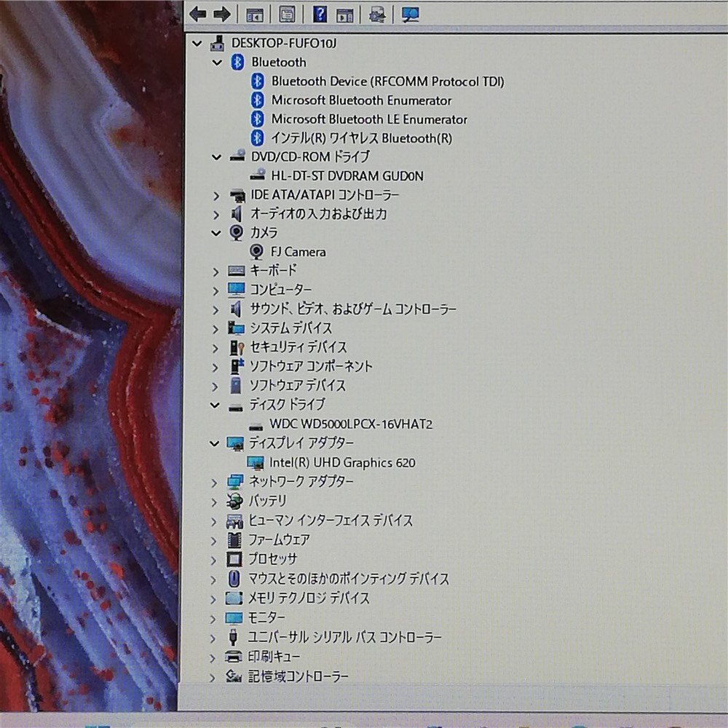Viewport: 728px width, 728px height.
Task: Expand サウンド、ビデオ、およびゲーム コントローラー
Action: coord(215,309)
